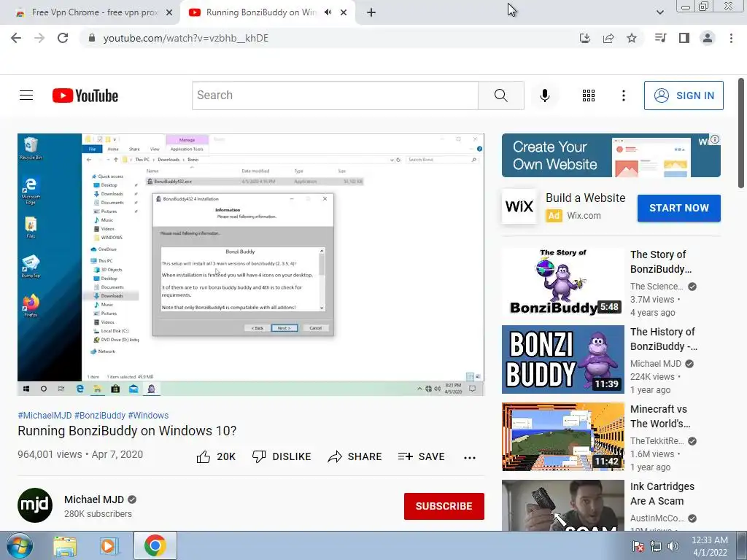Open the Windows Start button

tap(20, 545)
